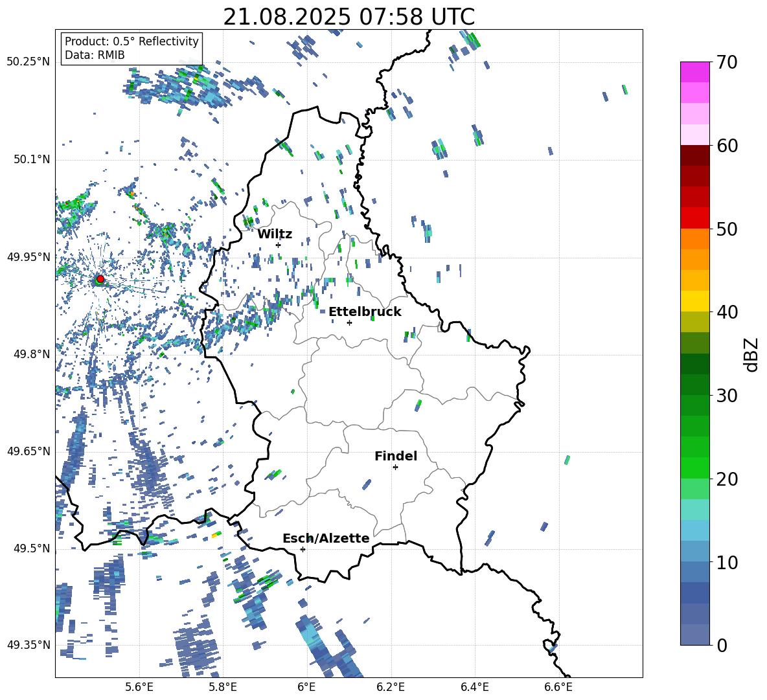Click the 49.8°N latitude label
Viewport: 767px width, 700px height.
[32, 354]
